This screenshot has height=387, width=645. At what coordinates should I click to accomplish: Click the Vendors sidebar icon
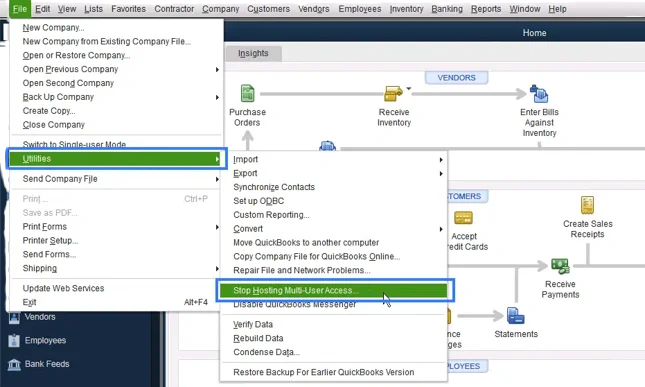14,317
